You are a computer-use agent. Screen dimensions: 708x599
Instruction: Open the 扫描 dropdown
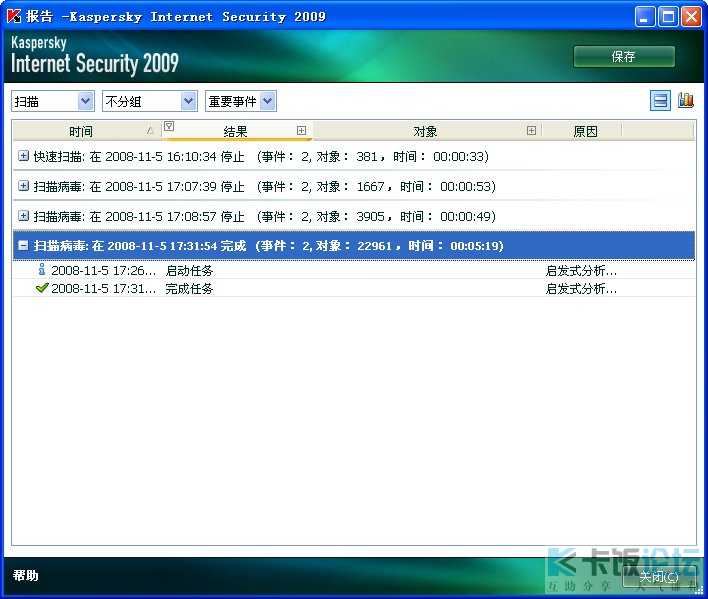coord(53,101)
